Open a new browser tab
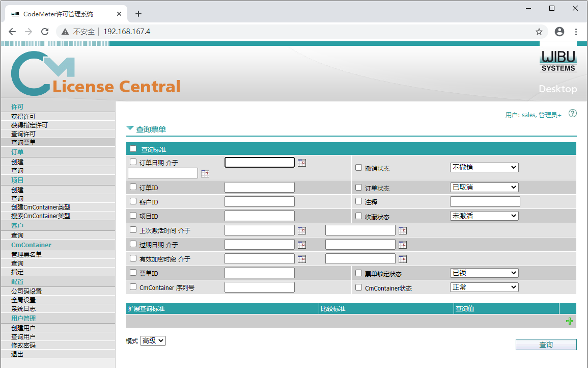 point(138,14)
